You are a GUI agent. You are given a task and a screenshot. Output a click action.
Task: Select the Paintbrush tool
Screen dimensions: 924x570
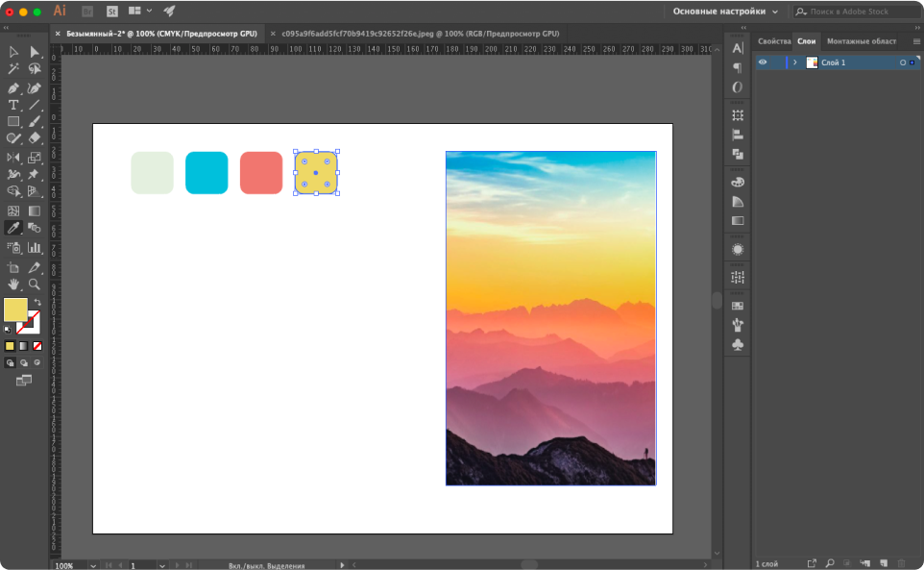click(x=35, y=121)
